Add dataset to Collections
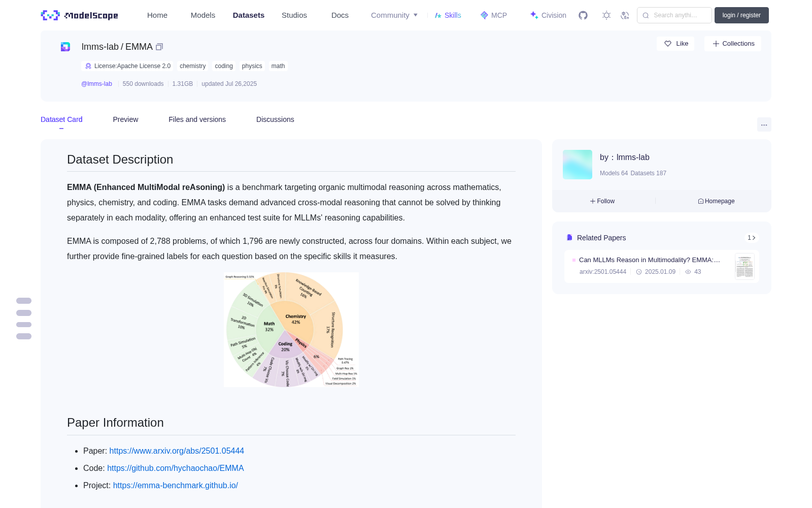The image size is (812, 508). [733, 44]
